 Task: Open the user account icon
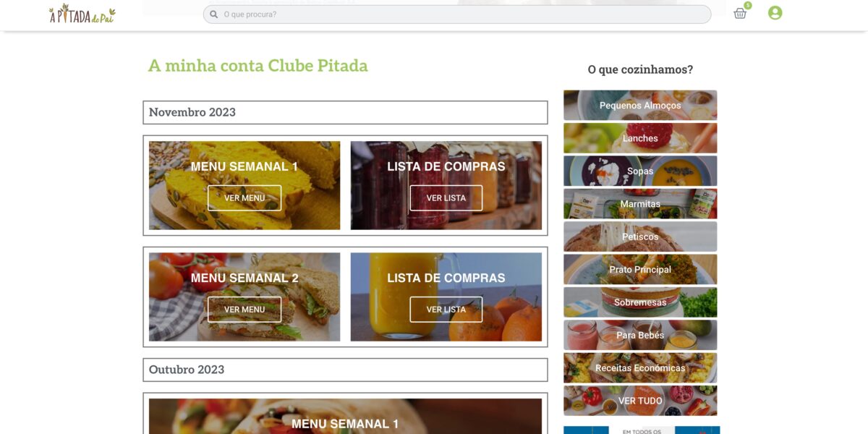[x=775, y=13]
